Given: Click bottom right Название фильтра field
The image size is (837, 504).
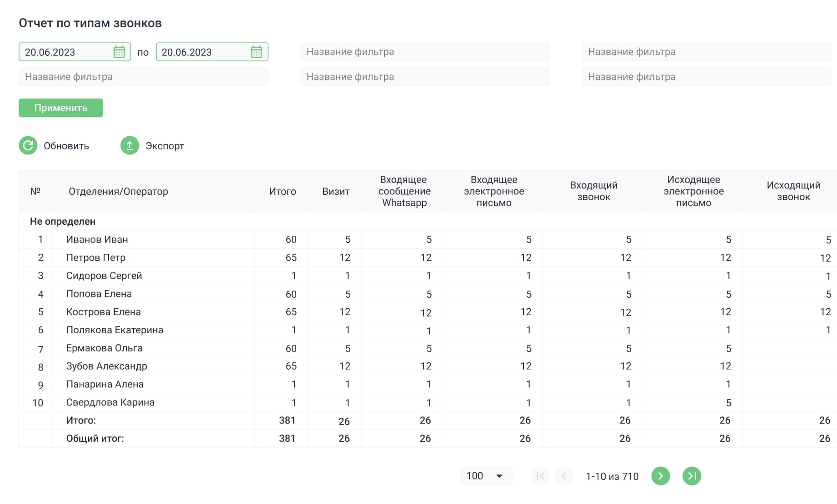Looking at the screenshot, I should coord(706,77).
